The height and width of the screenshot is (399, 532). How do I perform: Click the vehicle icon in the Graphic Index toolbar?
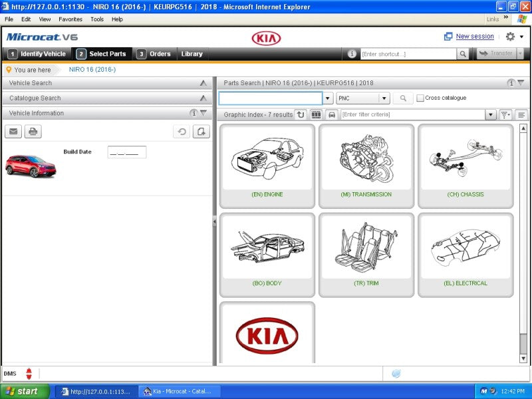pos(332,114)
